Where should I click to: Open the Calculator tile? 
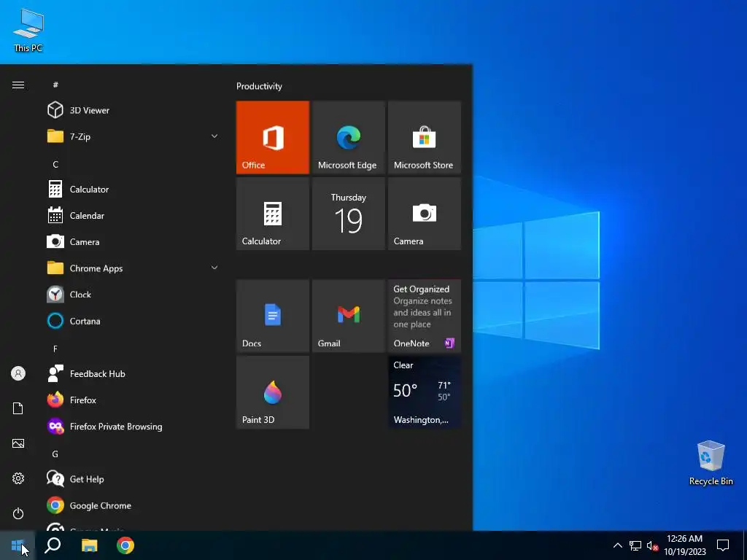[273, 214]
